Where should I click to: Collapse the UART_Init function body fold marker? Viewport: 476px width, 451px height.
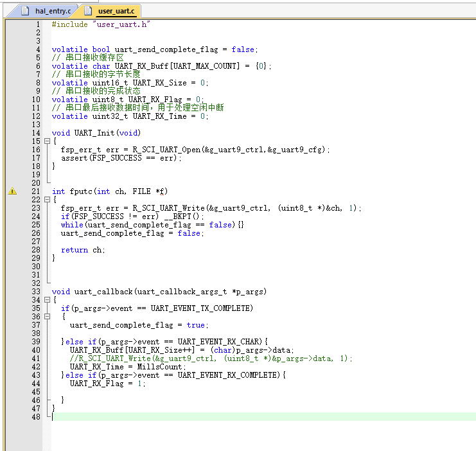click(46, 141)
